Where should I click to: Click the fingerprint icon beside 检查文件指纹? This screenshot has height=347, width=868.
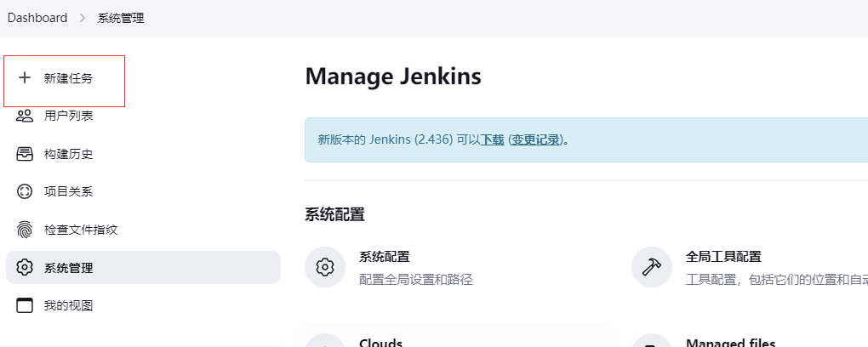tap(25, 230)
